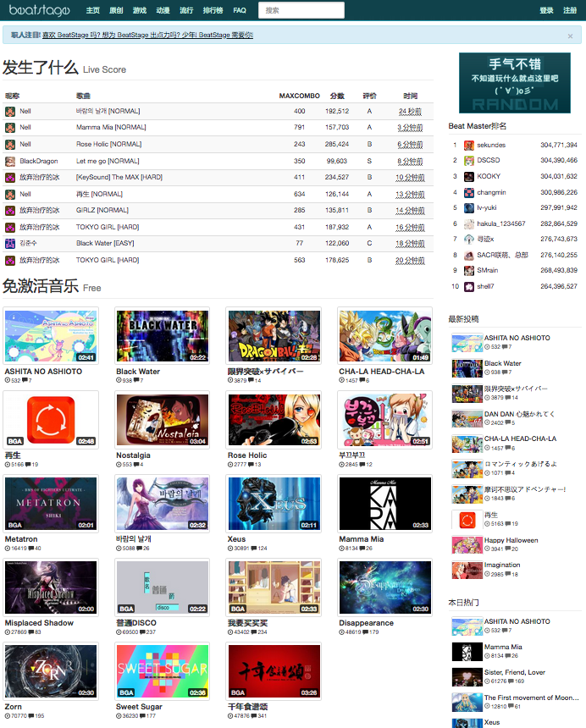
Task: Click '24 秒前' timestamp
Action: [x=410, y=112]
